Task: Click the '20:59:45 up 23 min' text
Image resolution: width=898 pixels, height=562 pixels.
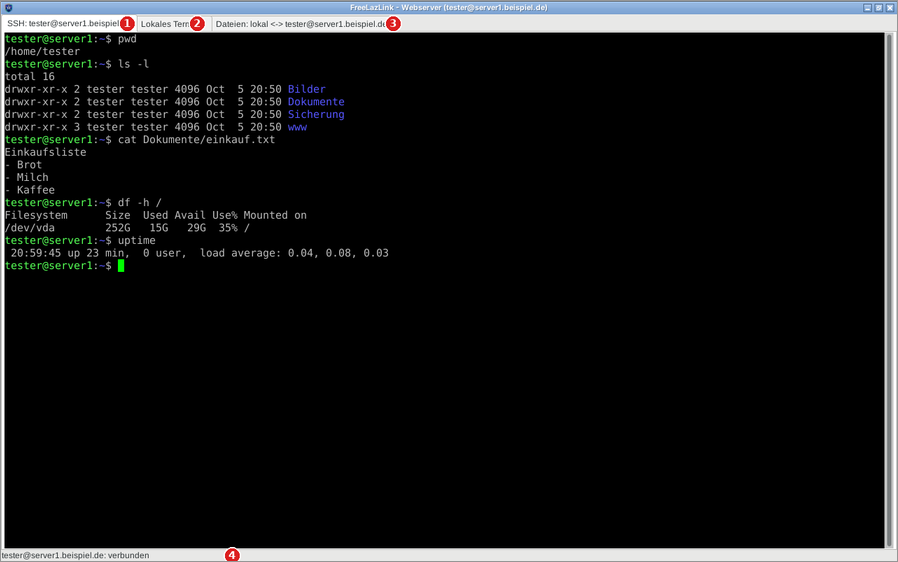Action: (x=70, y=253)
